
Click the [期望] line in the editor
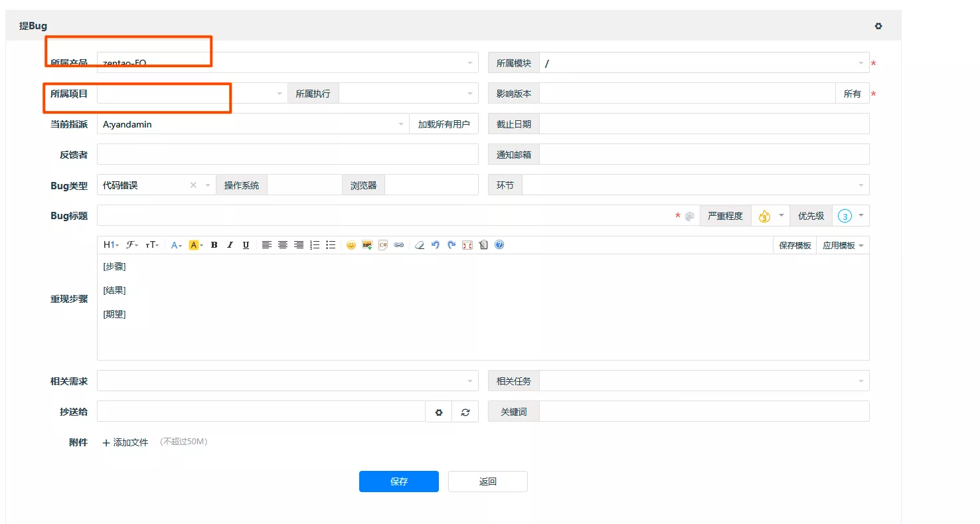coord(115,315)
